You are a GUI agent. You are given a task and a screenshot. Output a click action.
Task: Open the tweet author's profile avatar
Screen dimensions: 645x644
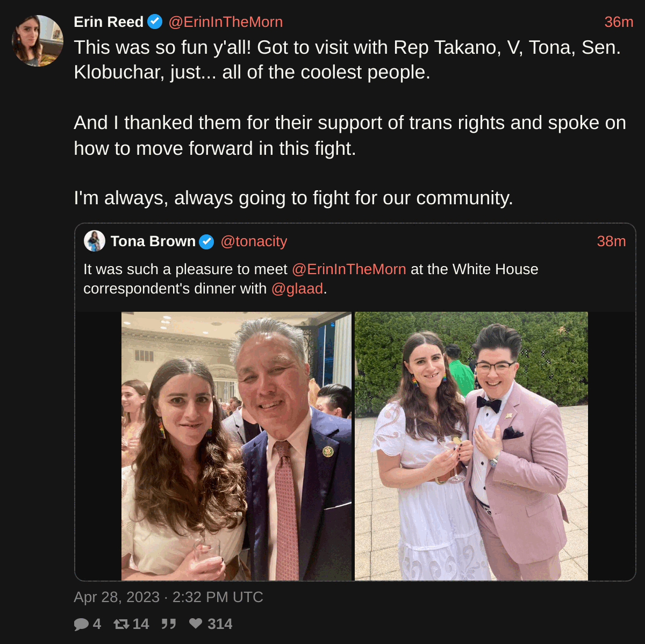[x=38, y=41]
